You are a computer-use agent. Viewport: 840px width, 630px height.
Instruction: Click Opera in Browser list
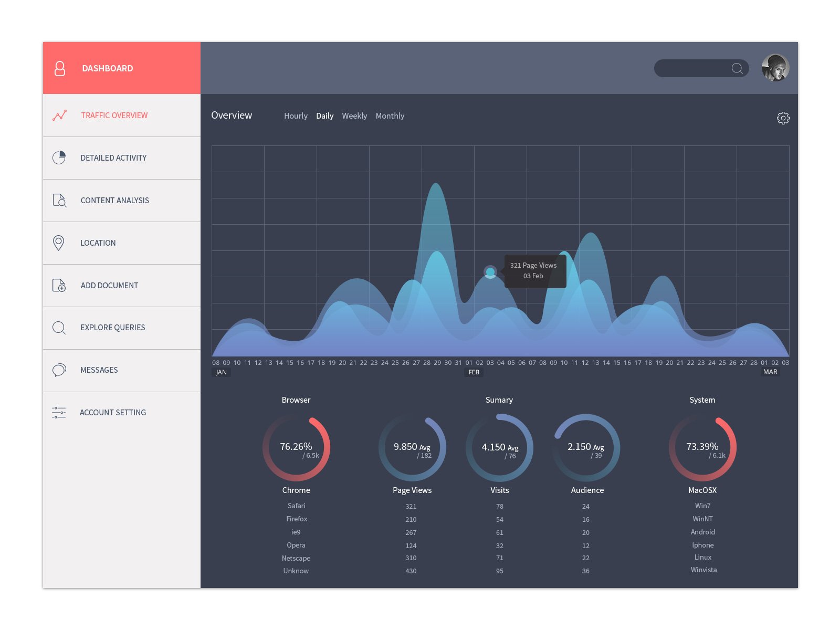[x=296, y=545]
